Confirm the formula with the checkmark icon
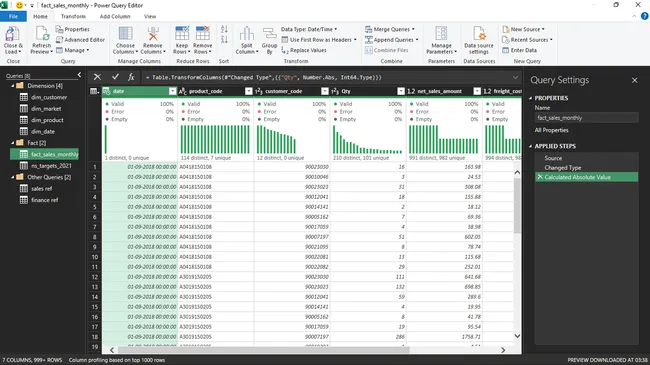Viewport: 650px width, 365px height. [x=115, y=77]
